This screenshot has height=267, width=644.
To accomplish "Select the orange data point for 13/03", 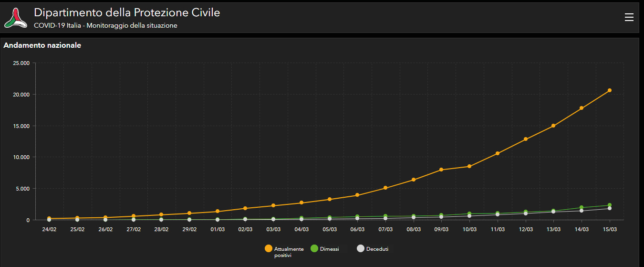I will coord(553,126).
